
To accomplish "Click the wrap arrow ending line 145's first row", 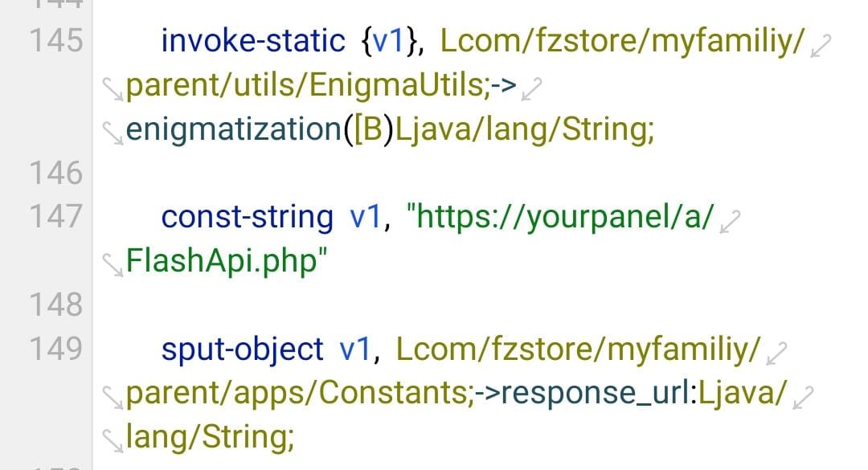I will tap(819, 47).
